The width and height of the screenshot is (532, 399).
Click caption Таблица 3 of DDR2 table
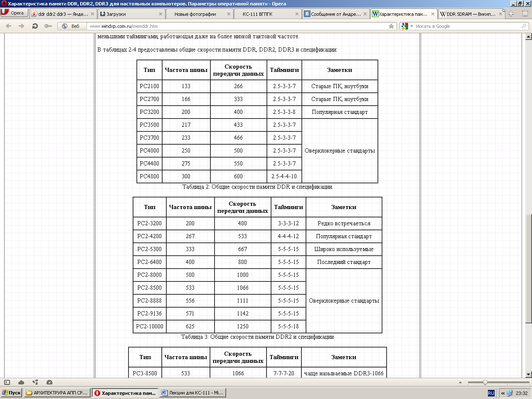(x=257, y=337)
